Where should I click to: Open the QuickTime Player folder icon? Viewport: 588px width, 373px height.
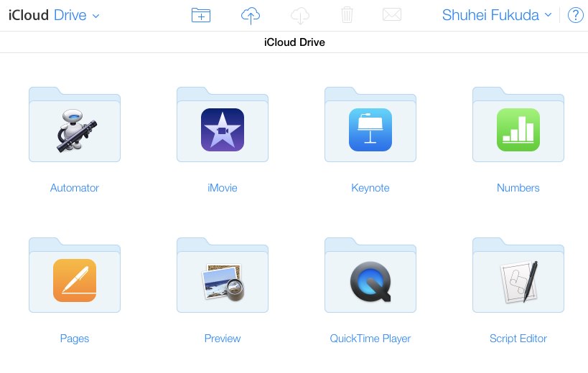coord(370,275)
